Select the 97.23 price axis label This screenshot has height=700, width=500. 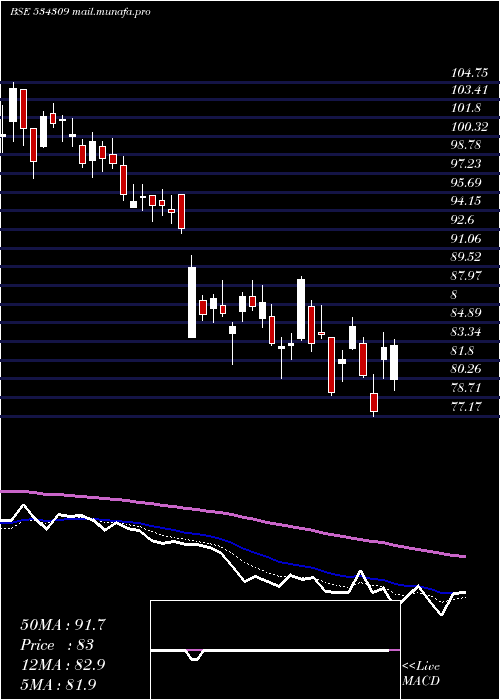point(467,164)
